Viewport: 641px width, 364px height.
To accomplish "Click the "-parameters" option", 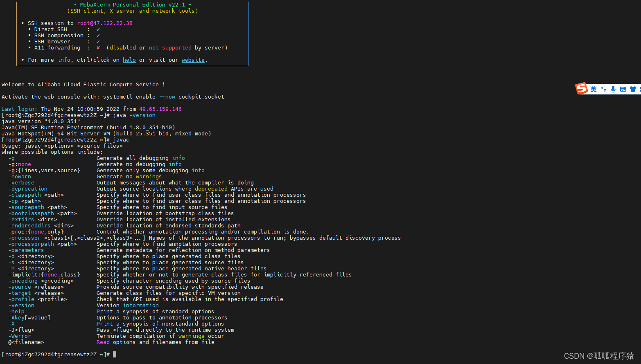I will click(26, 250).
